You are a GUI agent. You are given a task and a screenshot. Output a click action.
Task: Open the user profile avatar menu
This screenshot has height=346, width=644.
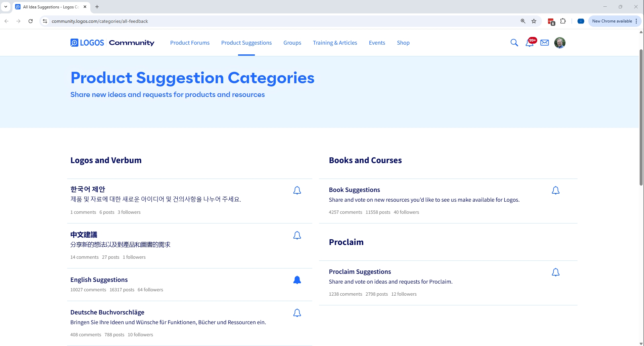pyautogui.click(x=560, y=43)
